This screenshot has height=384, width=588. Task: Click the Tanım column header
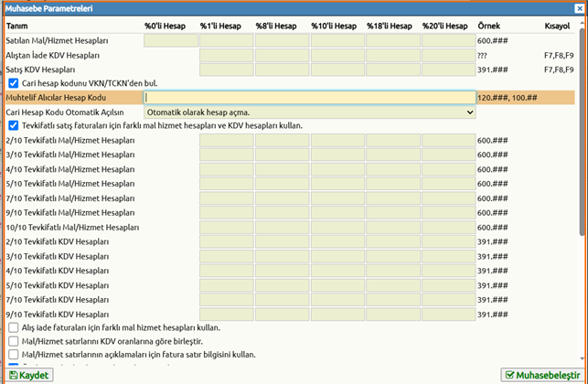16,26
